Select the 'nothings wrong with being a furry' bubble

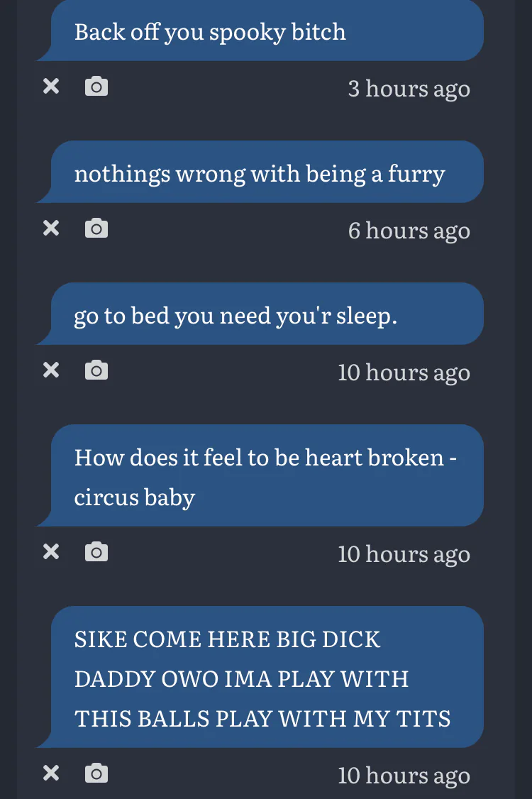coord(260,172)
